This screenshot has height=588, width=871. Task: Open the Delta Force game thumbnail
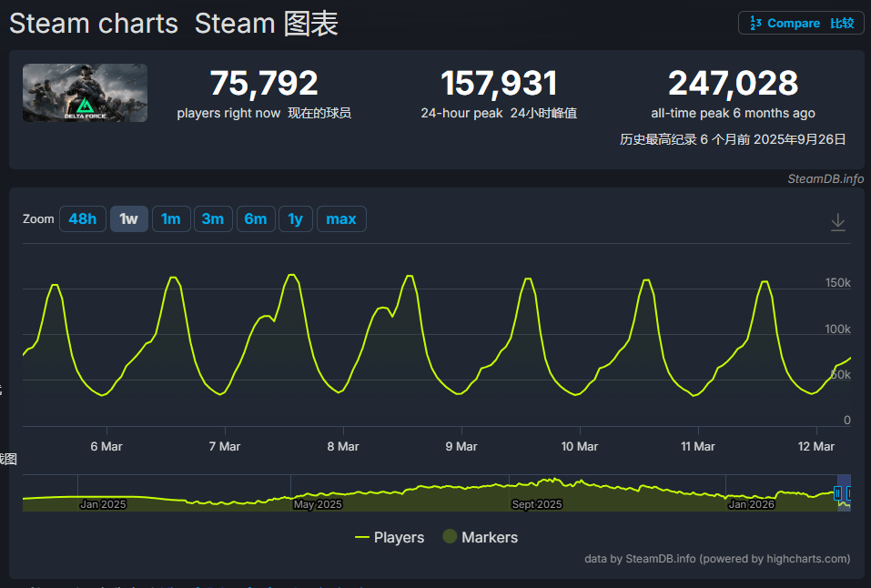(85, 93)
